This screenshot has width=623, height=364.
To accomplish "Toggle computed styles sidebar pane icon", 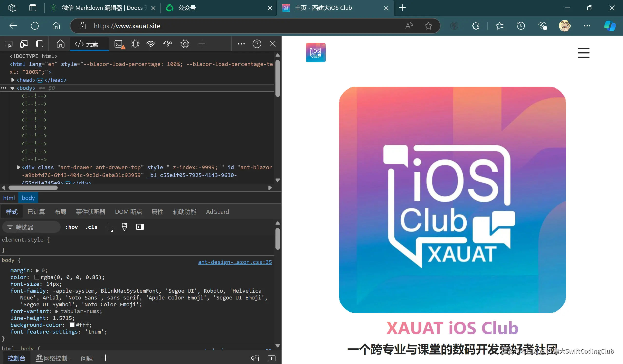I will pos(140,227).
